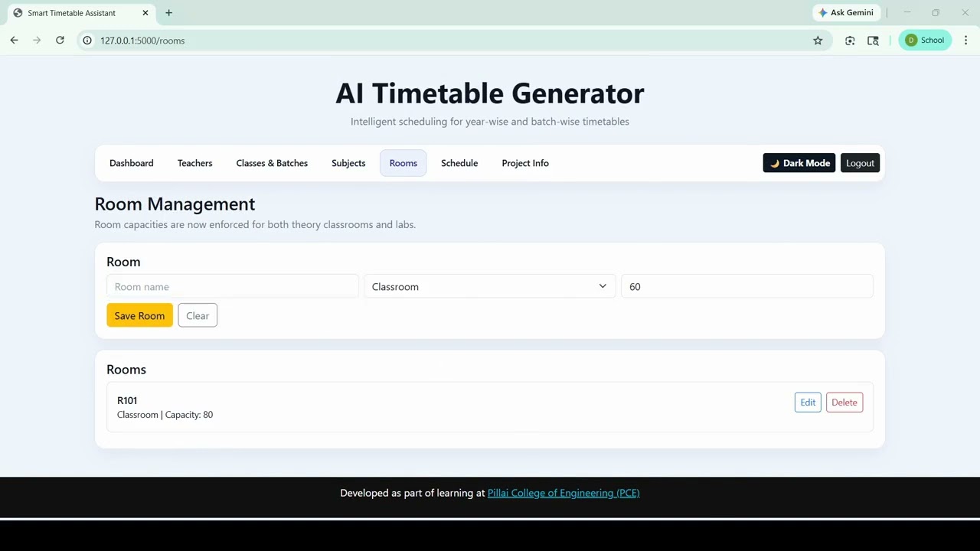
Task: Open the Schedule page
Action: tap(459, 163)
